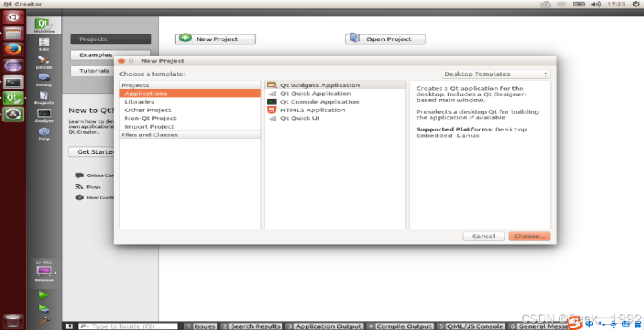Open Software Updater in the launcher
This screenshot has height=330, width=644.
pyautogui.click(x=13, y=114)
